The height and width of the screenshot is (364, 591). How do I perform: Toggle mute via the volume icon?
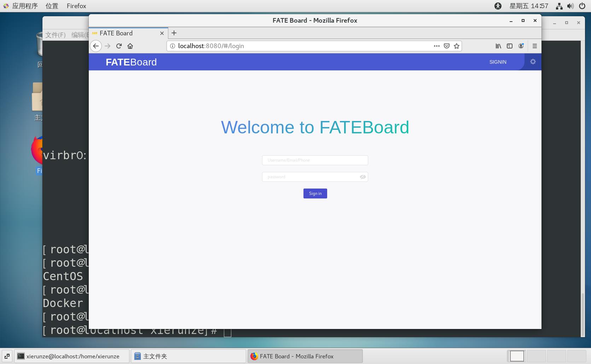[570, 6]
